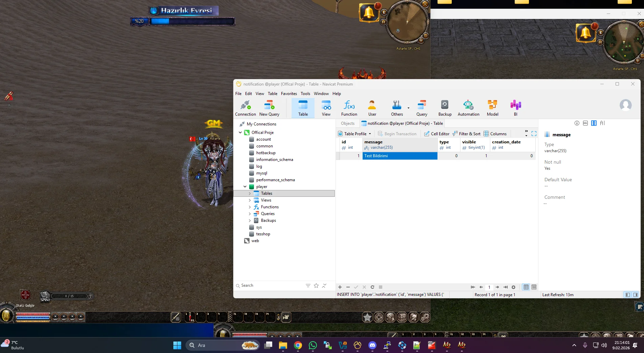Screen dimensions: 644x353
Task: Open the DDL view in info pane
Action: pyautogui.click(x=585, y=123)
